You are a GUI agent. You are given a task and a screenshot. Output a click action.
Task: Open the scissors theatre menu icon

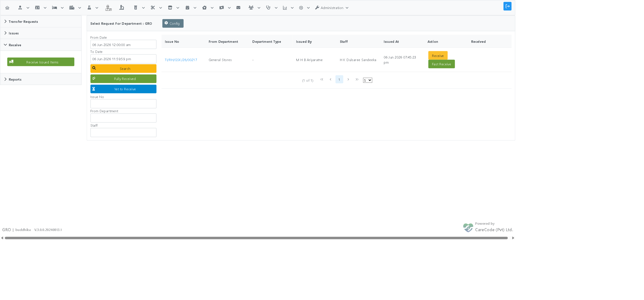153,8
